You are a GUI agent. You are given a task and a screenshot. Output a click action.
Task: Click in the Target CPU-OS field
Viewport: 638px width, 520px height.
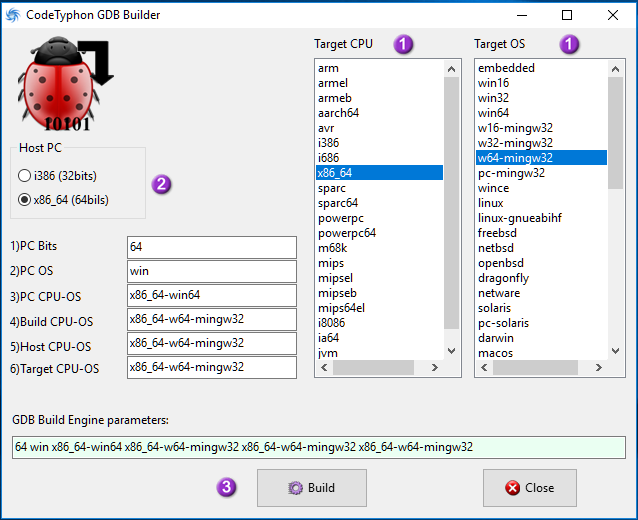[212, 367]
